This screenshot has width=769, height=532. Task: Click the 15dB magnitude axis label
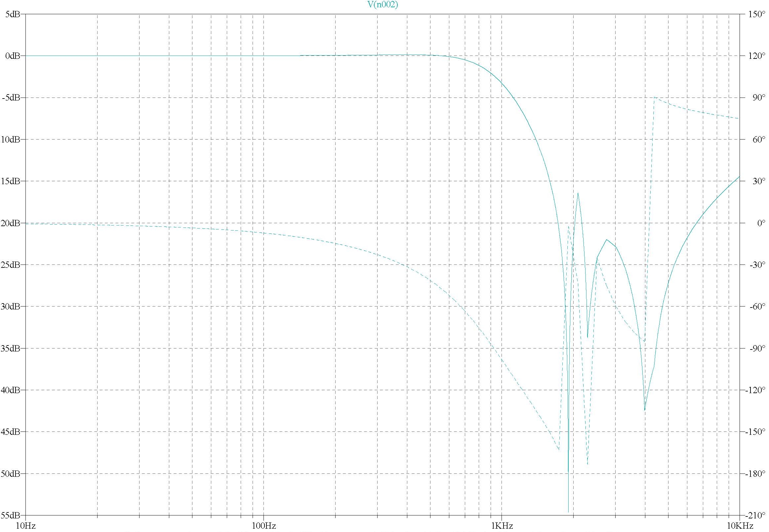coord(10,181)
